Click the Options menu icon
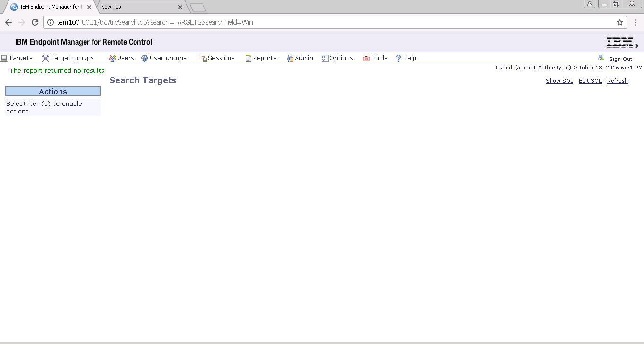The image size is (644, 344). point(325,58)
